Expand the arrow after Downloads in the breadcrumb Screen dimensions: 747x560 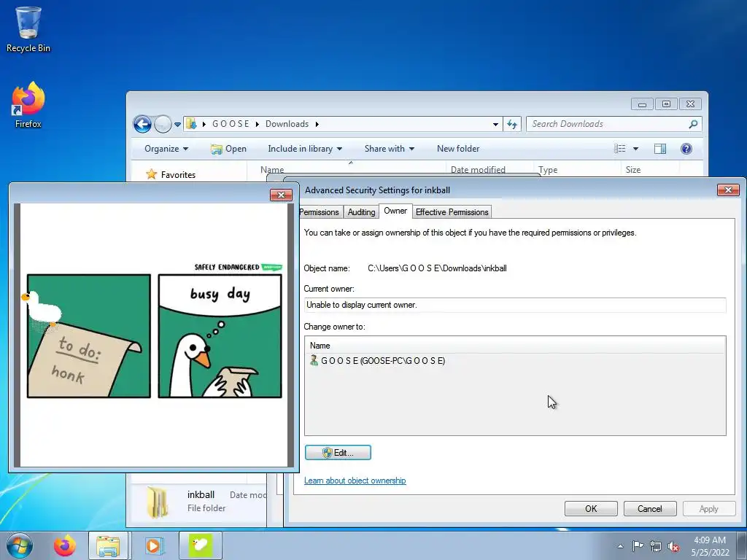pyautogui.click(x=317, y=124)
